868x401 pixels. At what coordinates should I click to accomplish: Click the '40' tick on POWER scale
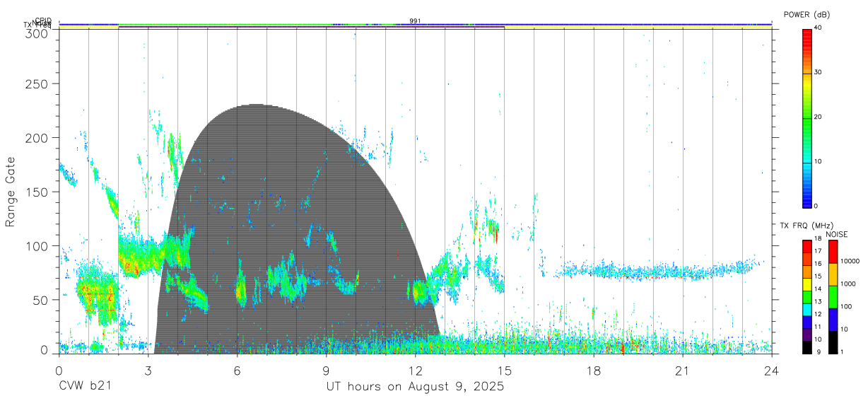click(x=819, y=28)
